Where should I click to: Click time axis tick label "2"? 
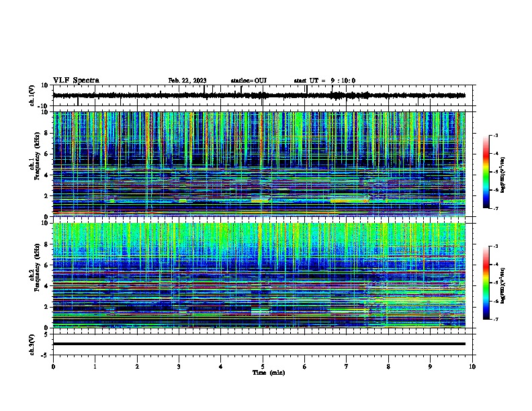pos(137,367)
